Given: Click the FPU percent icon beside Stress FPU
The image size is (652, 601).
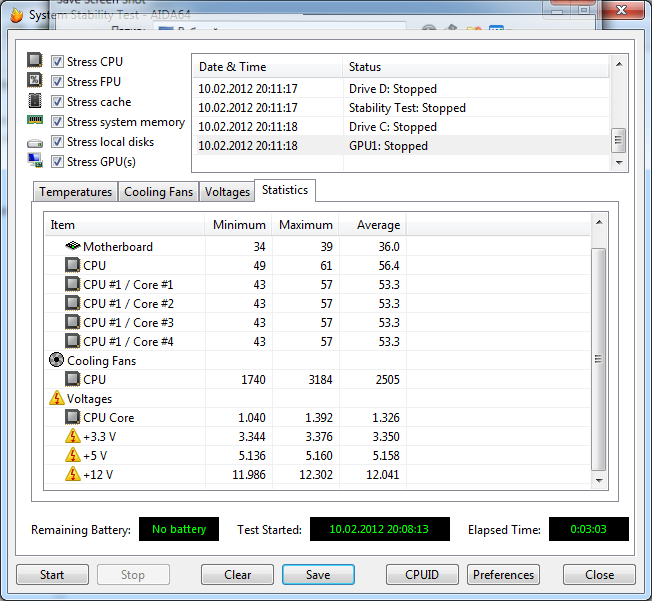Looking at the screenshot, I should pyautogui.click(x=35, y=80).
